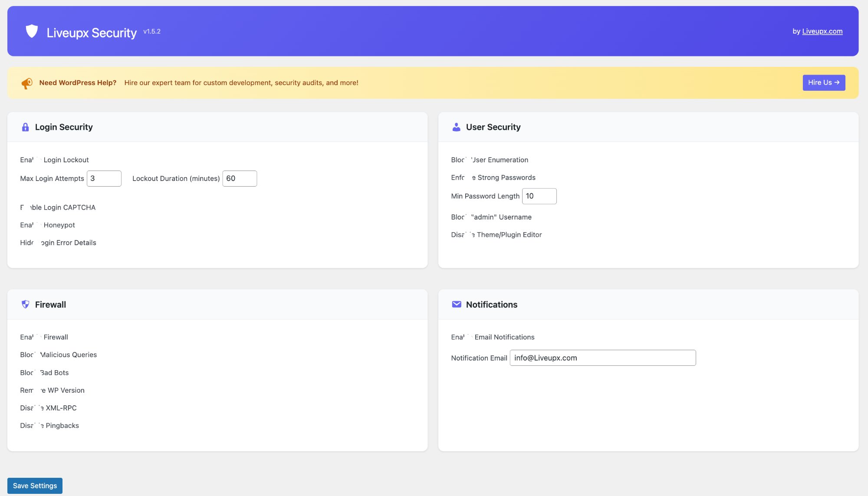The image size is (868, 496).
Task: Toggle Enforce Strong Passwords
Action: 469,177
